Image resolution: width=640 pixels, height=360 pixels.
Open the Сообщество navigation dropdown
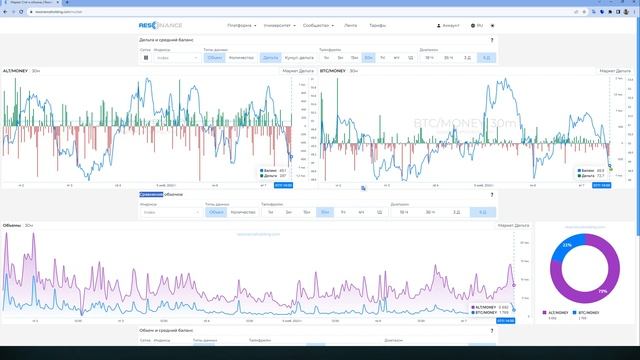[x=318, y=25]
